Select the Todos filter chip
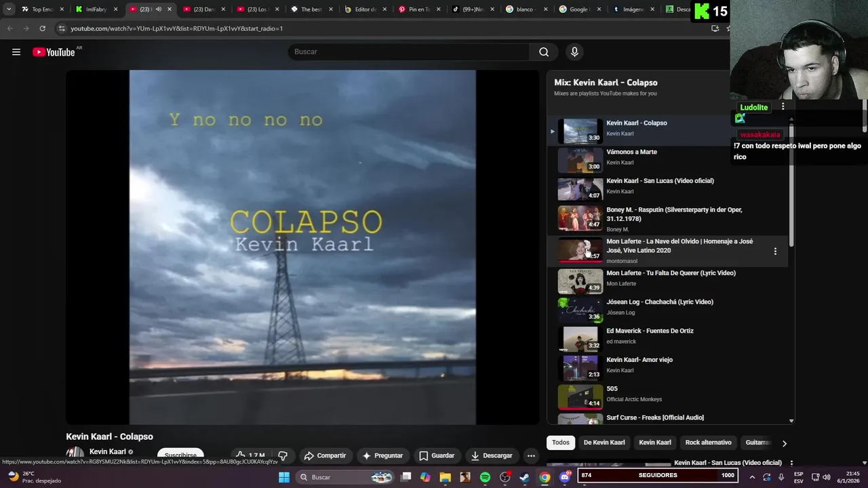The image size is (868, 488). click(x=561, y=443)
